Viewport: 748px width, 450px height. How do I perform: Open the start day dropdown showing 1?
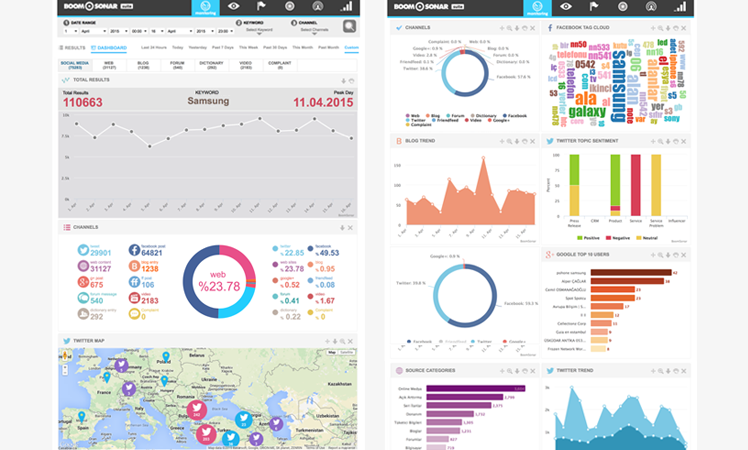[72, 31]
